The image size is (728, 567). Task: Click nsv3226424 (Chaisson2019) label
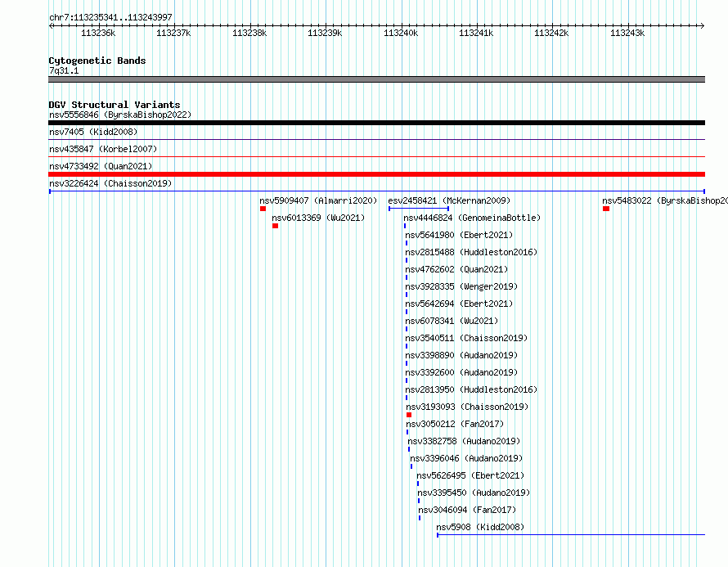coord(110,183)
